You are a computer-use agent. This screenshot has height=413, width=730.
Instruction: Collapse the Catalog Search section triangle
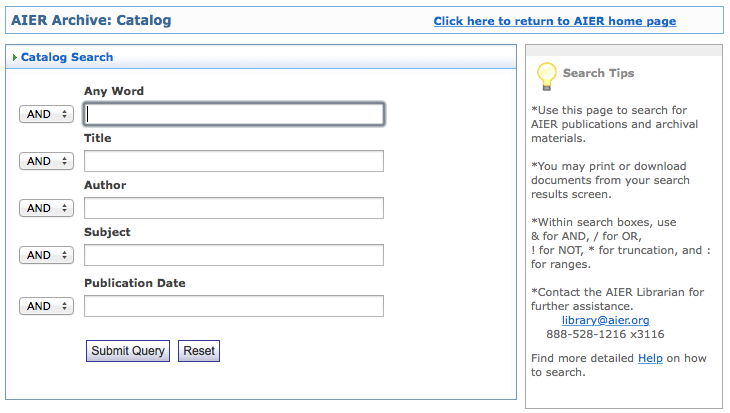14,58
